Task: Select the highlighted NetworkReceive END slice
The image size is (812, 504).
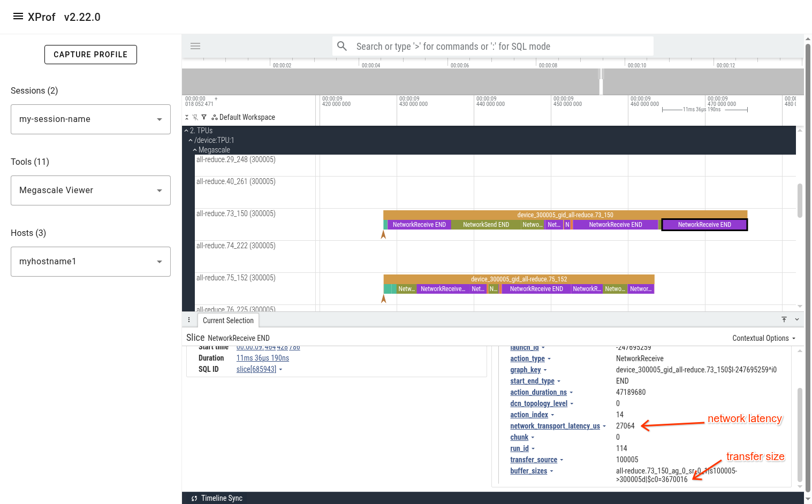Action: [x=704, y=224]
